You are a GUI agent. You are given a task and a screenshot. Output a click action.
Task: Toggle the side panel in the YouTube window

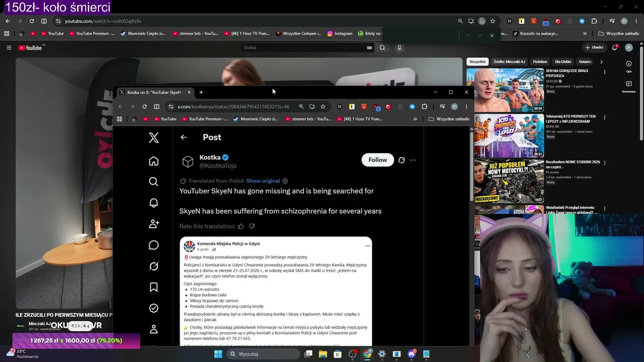(44, 21)
